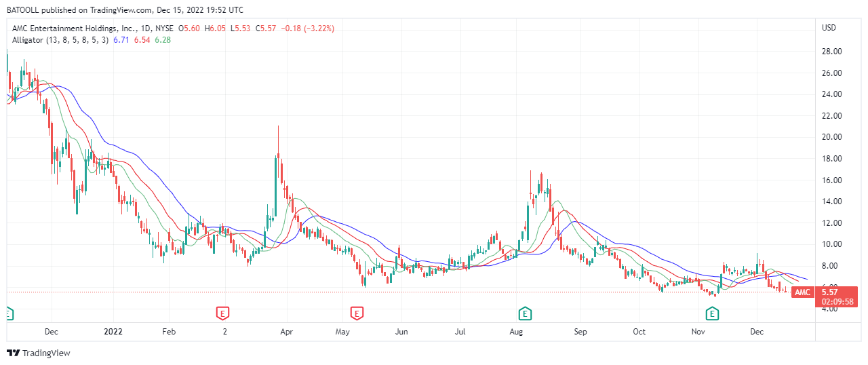This screenshot has width=868, height=365.
Task: Open the USD currency selector
Action: point(829,28)
